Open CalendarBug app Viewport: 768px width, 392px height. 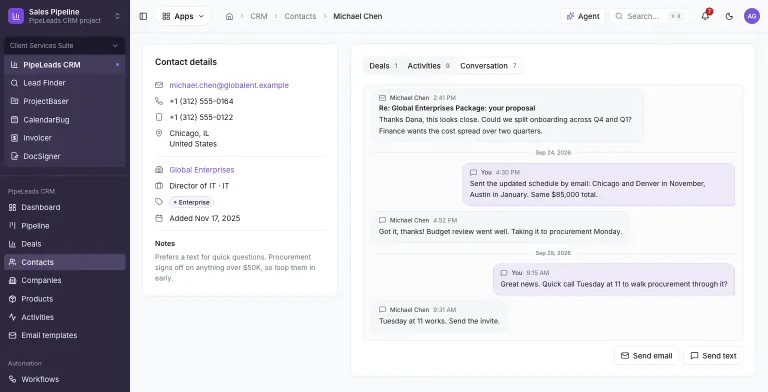[x=65, y=120]
